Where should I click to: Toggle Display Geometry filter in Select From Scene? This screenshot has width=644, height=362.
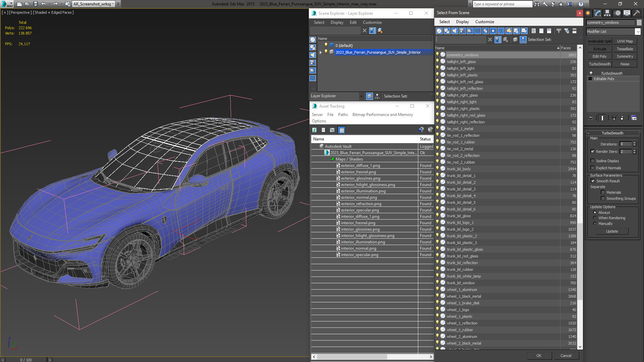point(439,31)
